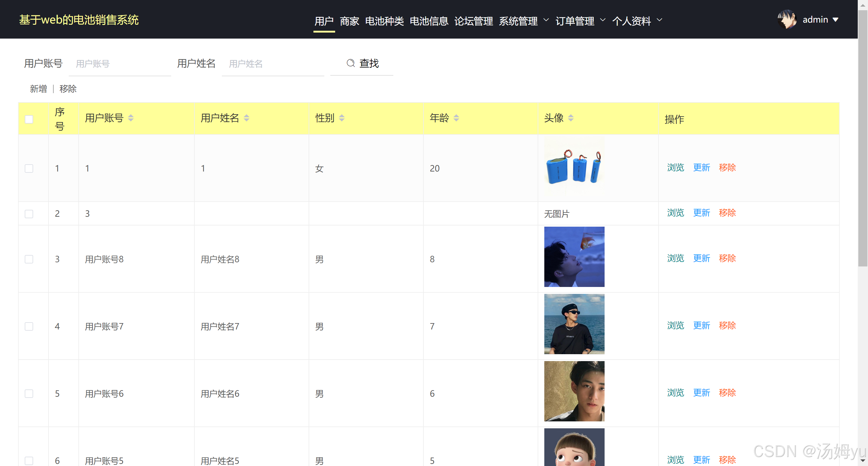This screenshot has width=868, height=466.
Task: Click the search magnifier icon beside 查找
Action: coord(351,63)
